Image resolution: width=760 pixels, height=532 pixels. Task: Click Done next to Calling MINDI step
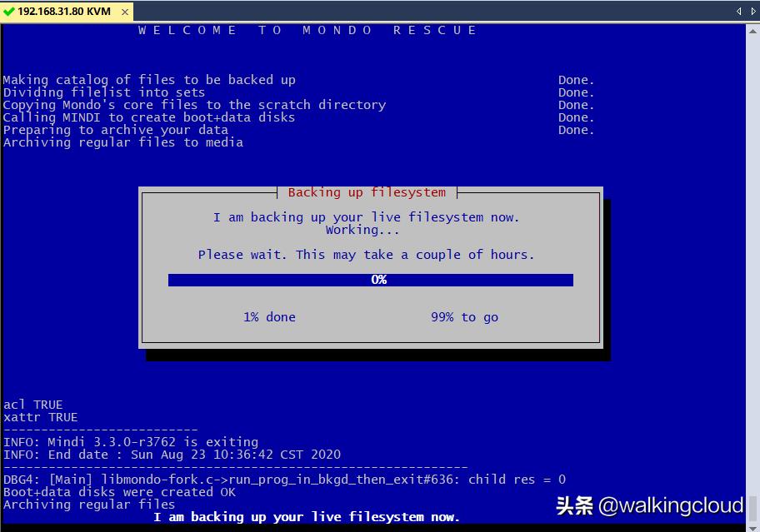576,117
